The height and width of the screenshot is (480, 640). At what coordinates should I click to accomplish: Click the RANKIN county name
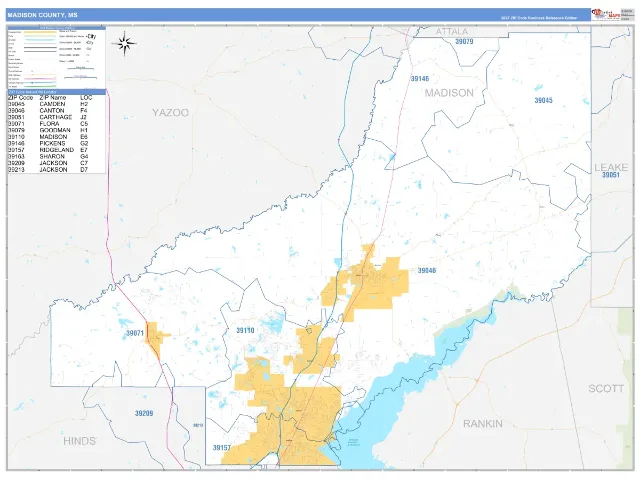pyautogui.click(x=482, y=424)
